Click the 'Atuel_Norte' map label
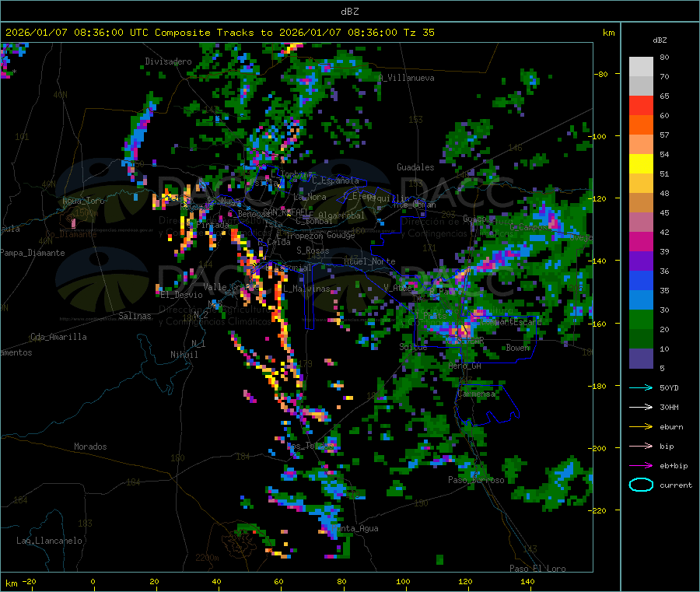The width and height of the screenshot is (700, 592). pos(369,261)
